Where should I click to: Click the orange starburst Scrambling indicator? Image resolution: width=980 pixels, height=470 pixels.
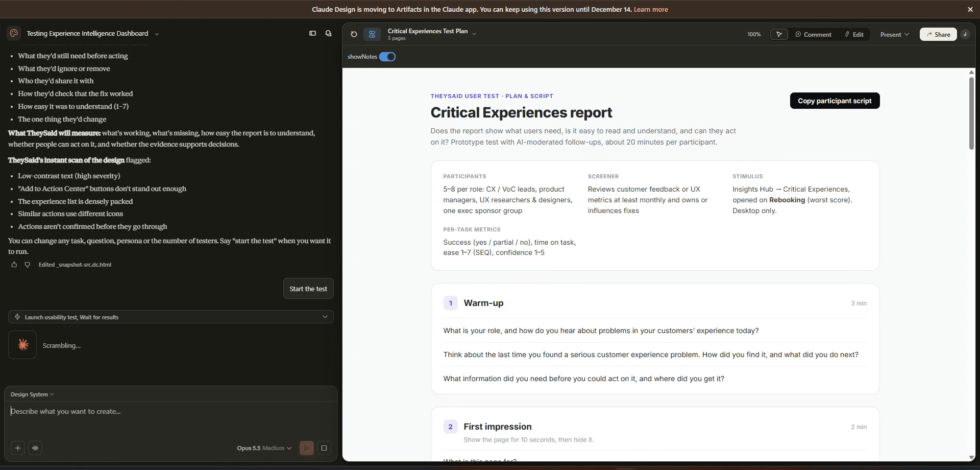(22, 345)
